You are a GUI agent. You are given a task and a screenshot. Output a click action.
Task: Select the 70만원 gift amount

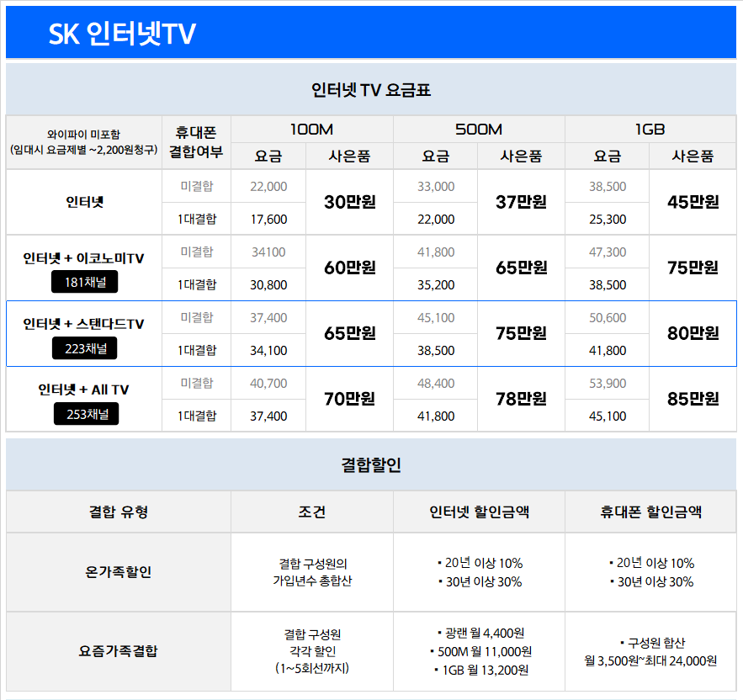[x=350, y=399]
